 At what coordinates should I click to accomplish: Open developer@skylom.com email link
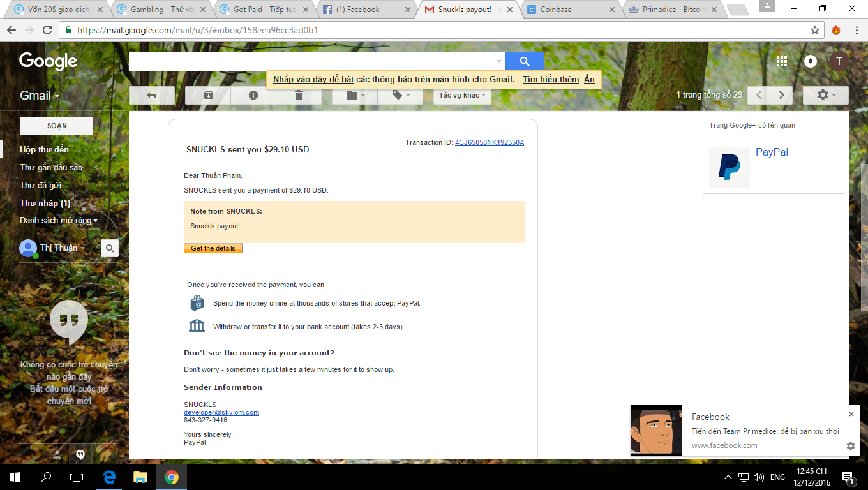point(221,412)
